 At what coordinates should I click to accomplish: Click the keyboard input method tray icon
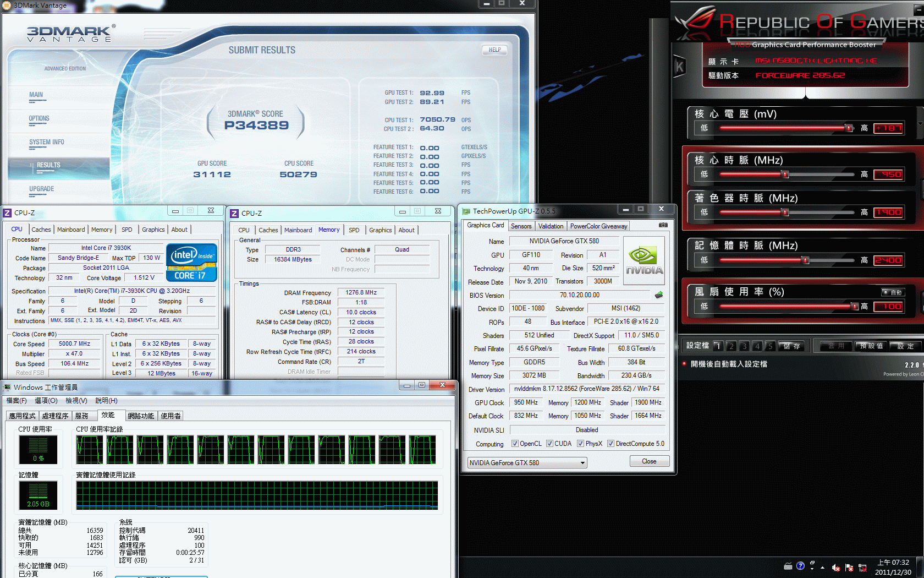coord(788,566)
